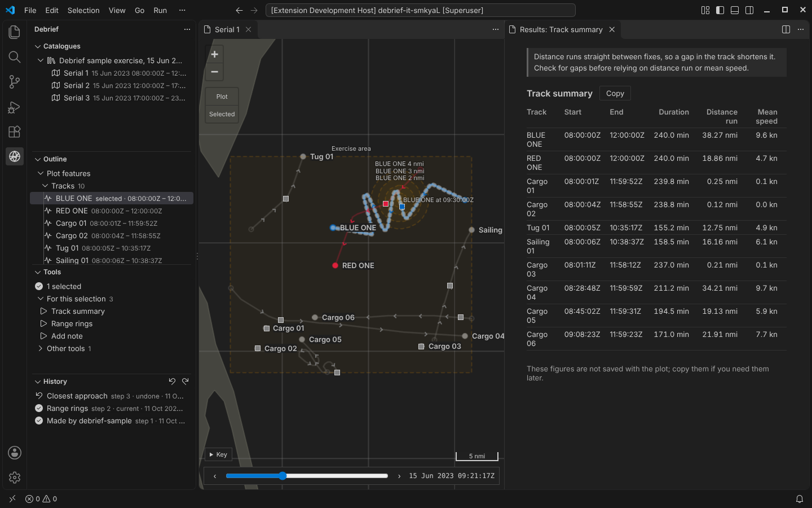Toggle the primary side bar layout icon
The width and height of the screenshot is (812, 508).
point(720,10)
